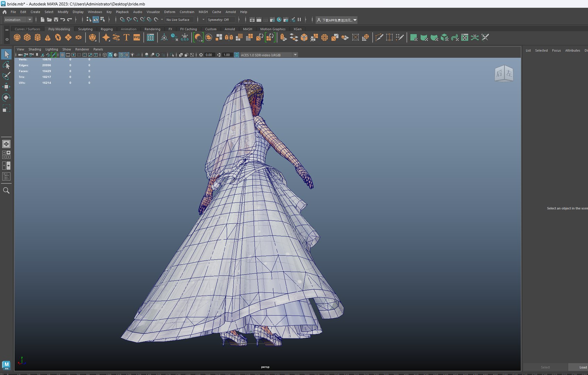Select the Paint Selection tool

tap(6, 76)
